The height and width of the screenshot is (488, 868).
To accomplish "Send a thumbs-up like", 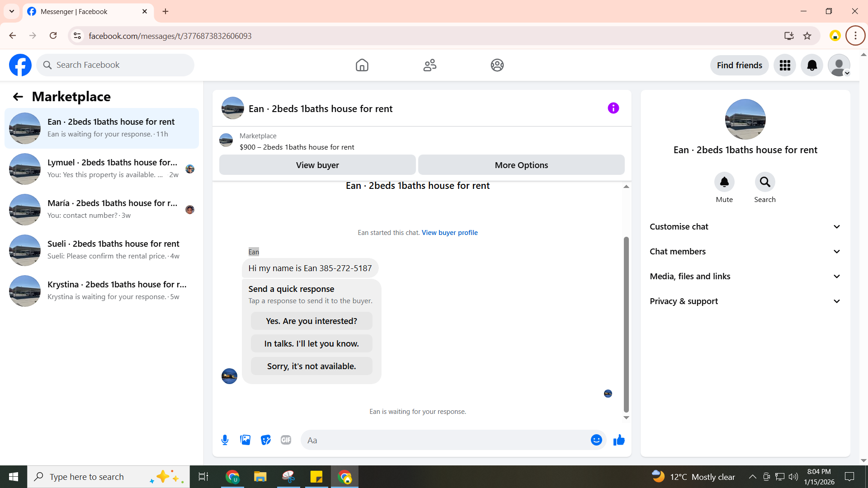I will pos(619,440).
